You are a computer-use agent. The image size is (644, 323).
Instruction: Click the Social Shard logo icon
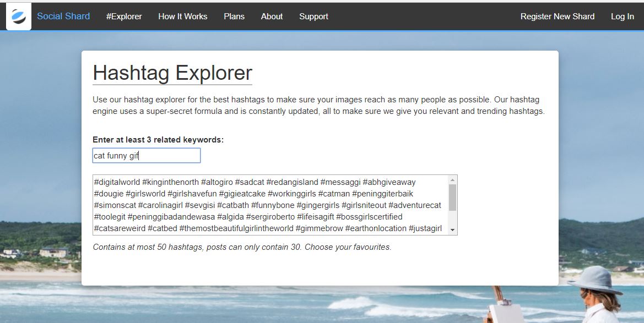tap(19, 17)
